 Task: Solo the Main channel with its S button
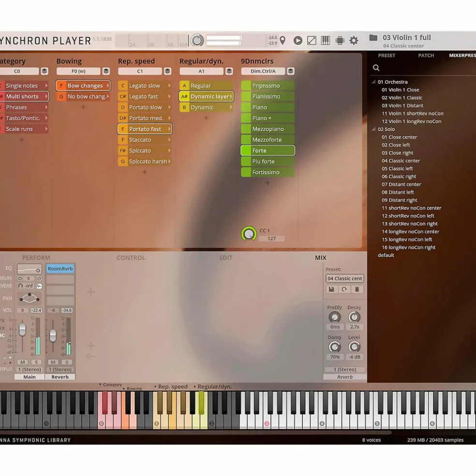pos(36,362)
